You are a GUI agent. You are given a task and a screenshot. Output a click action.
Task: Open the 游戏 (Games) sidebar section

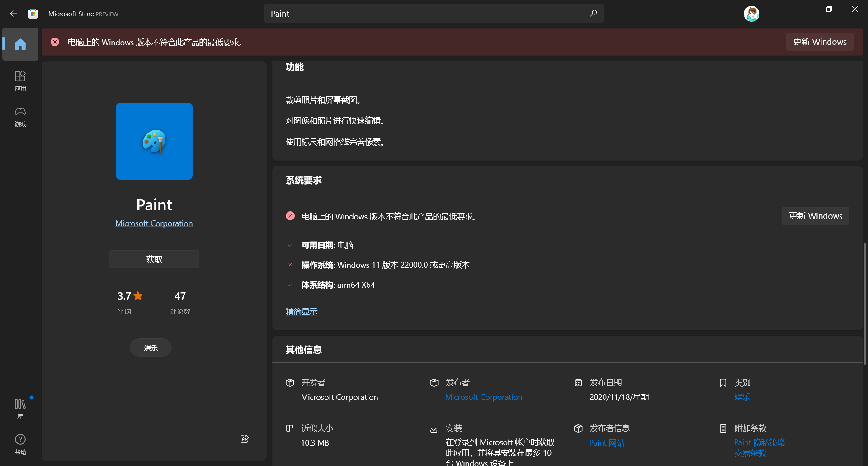click(x=20, y=117)
